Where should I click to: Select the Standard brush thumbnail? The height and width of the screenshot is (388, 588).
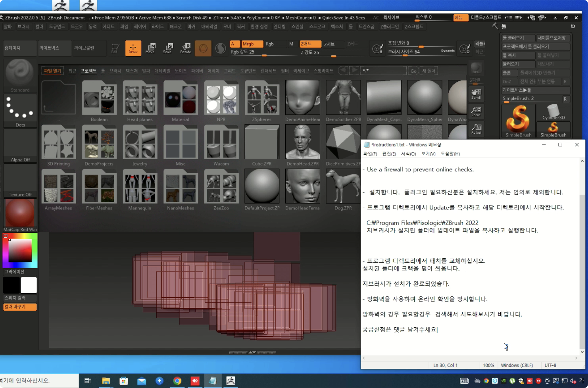point(20,76)
